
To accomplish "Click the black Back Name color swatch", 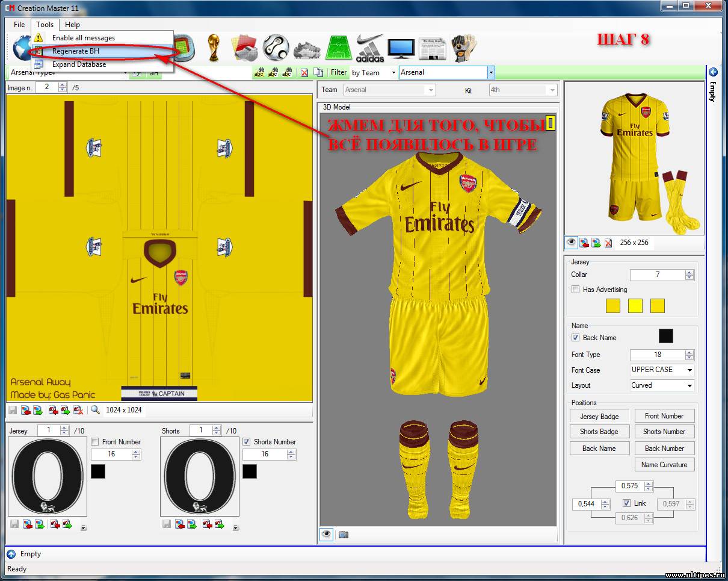I will tap(665, 336).
